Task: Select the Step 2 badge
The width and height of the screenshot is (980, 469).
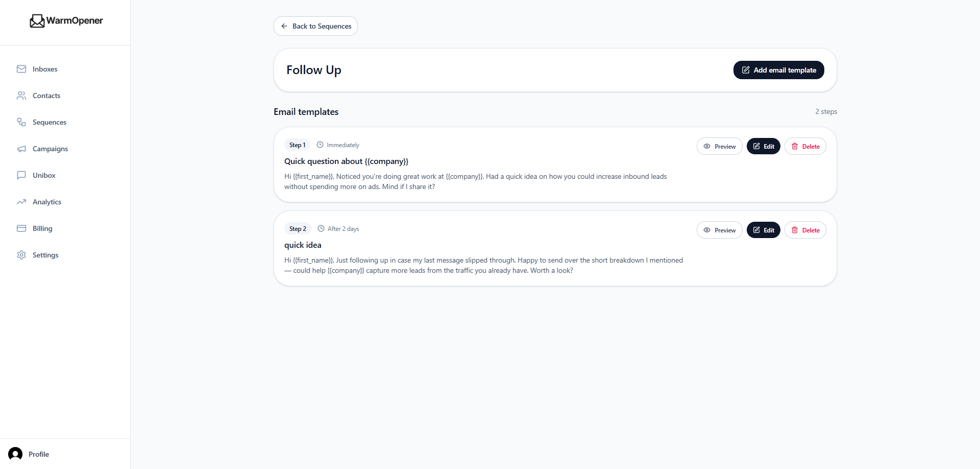Action: point(298,228)
